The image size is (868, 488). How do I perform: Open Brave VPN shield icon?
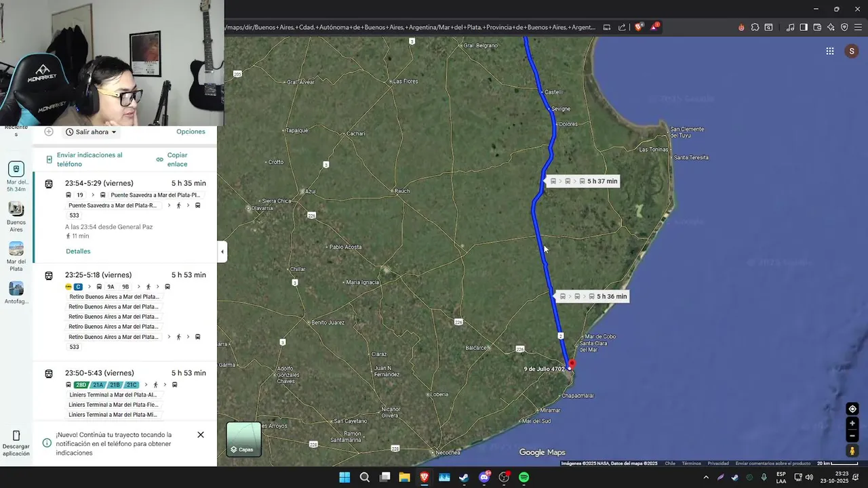tap(844, 27)
